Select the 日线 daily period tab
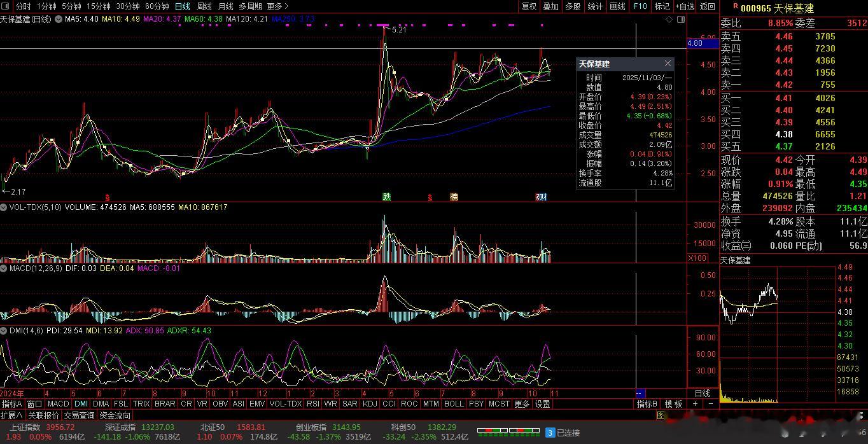 coord(183,6)
